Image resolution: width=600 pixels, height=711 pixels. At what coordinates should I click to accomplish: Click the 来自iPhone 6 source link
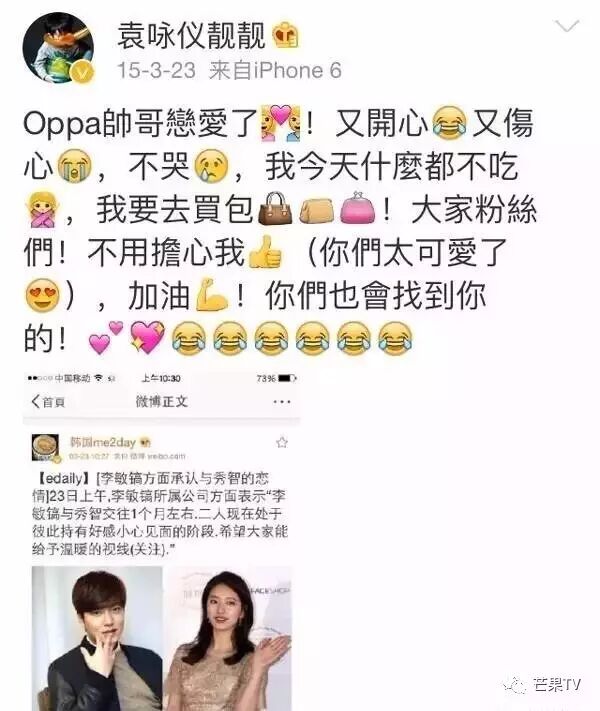coord(274,70)
